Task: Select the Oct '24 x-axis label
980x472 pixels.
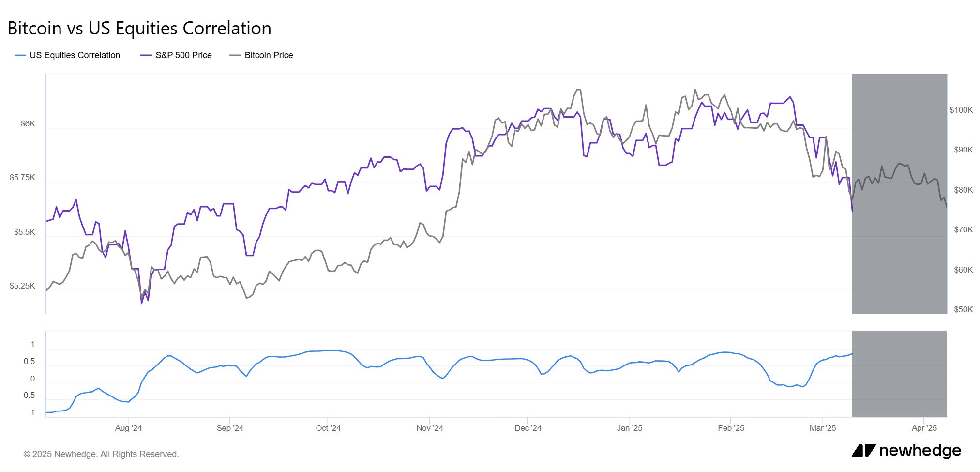Action: point(328,428)
